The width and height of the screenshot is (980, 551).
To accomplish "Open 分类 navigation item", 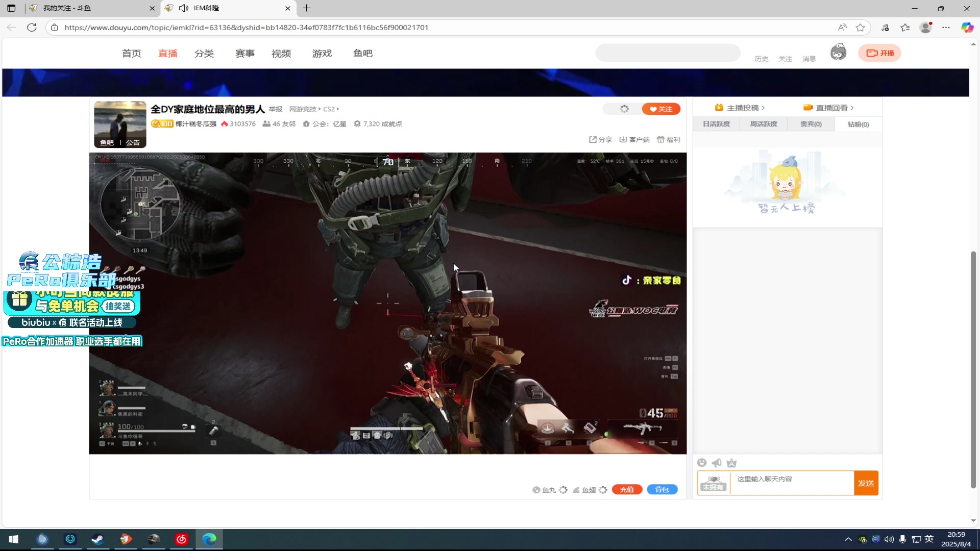I will [x=204, y=53].
